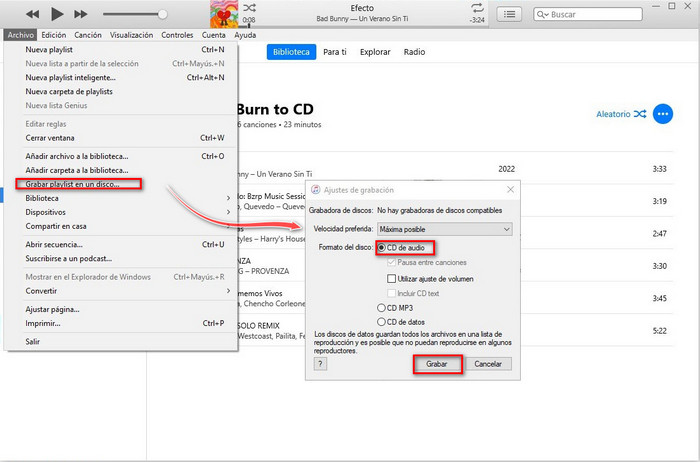Click the next track fast-forward icon
Screen dimensions: 700x462
click(80, 14)
